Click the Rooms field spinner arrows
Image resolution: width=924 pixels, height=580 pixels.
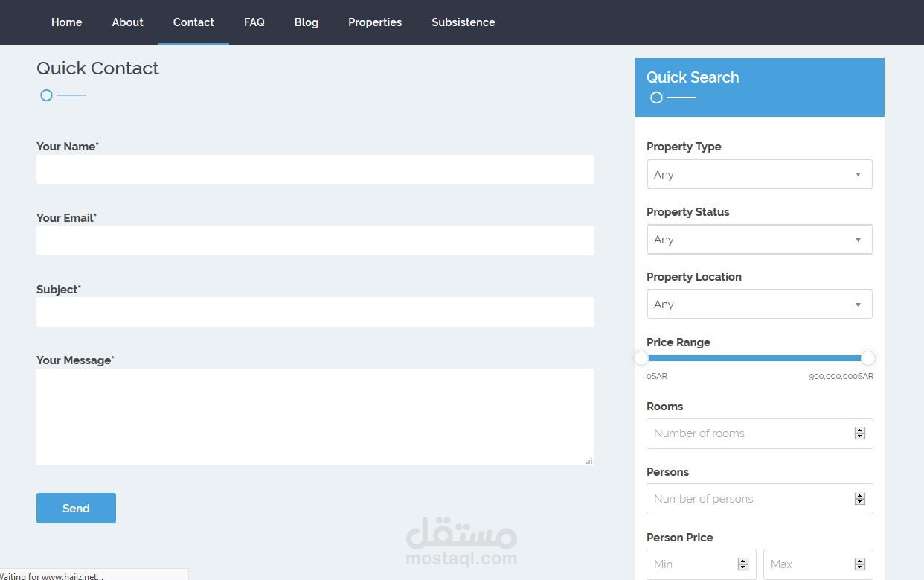860,433
